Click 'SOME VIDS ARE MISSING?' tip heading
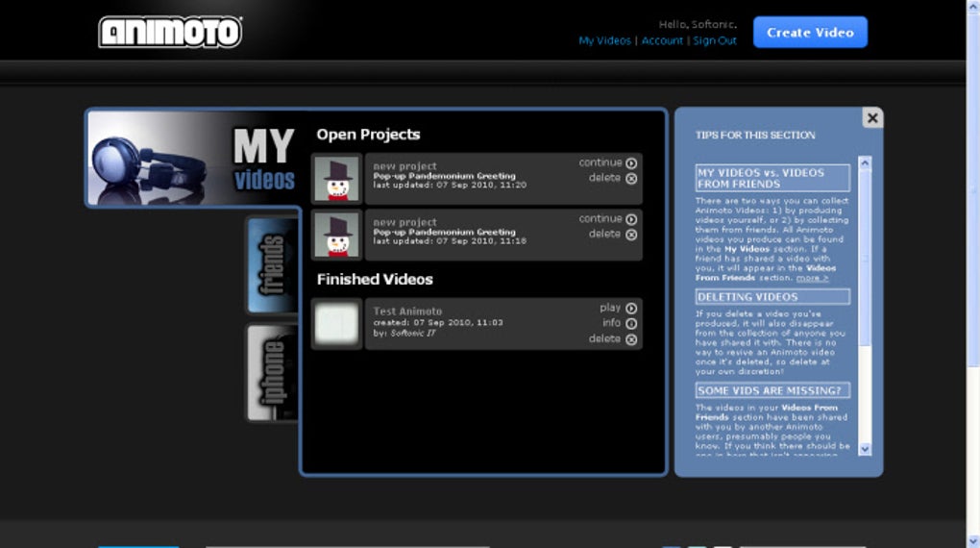 pyautogui.click(x=772, y=390)
